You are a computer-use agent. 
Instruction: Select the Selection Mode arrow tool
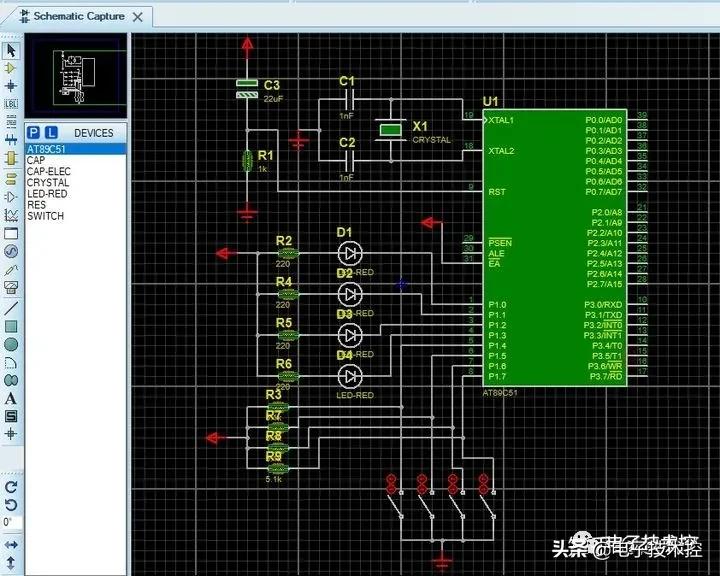[x=11, y=50]
